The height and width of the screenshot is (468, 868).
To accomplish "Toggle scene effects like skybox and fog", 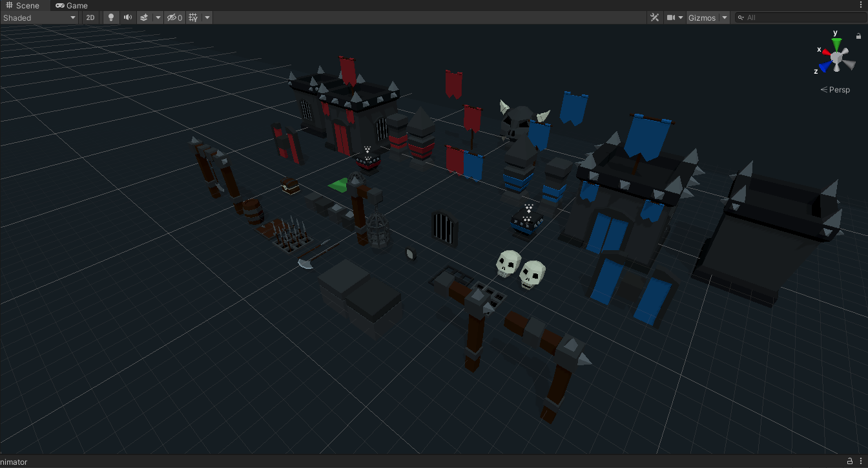I will click(145, 17).
